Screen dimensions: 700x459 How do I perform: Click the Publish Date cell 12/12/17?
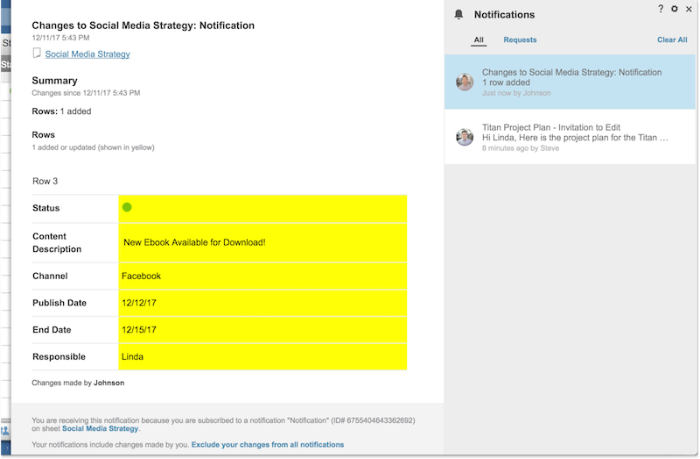tap(262, 303)
